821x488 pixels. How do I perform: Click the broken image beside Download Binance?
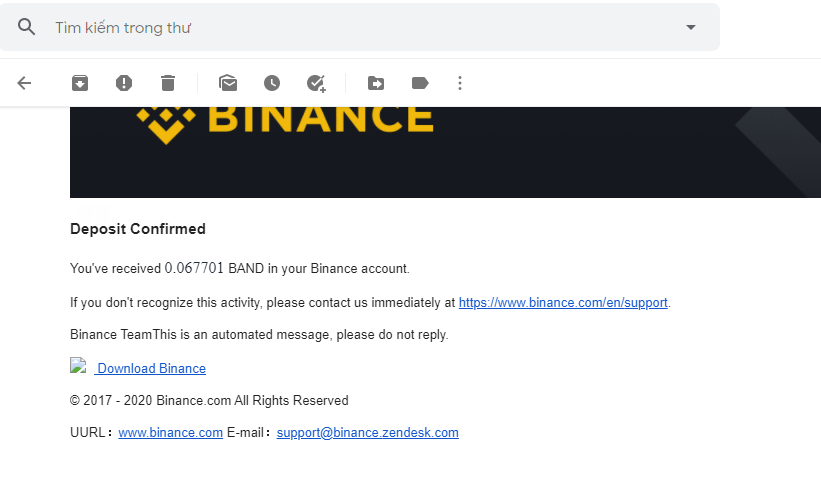coord(78,366)
